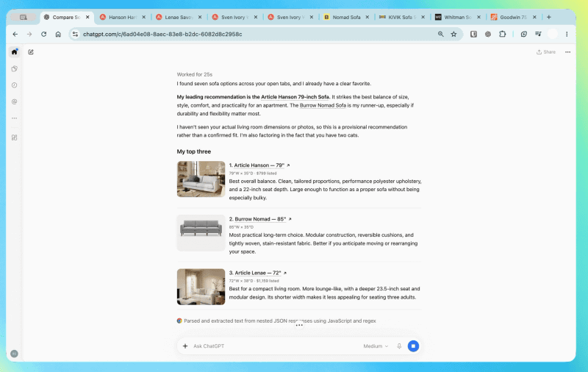Switch to the Hanson tab

tap(123, 17)
